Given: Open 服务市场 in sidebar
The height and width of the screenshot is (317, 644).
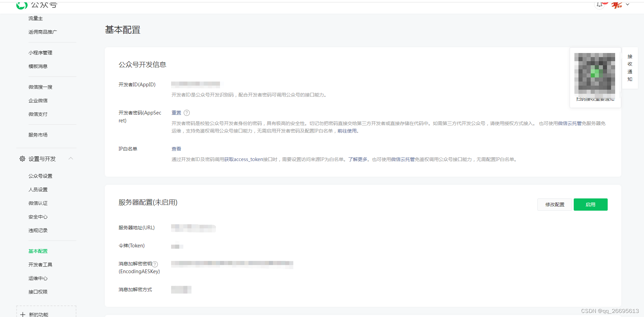Looking at the screenshot, I should coord(38,135).
